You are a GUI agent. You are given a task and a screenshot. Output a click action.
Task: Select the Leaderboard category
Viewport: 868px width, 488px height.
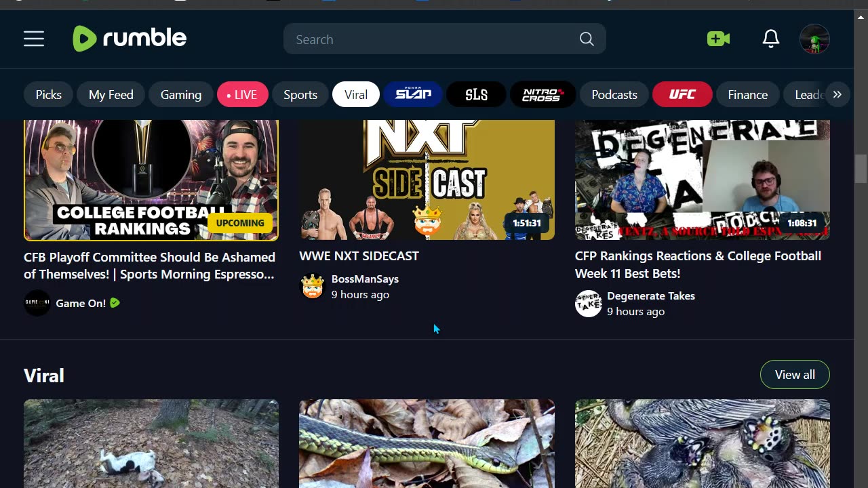pyautogui.click(x=806, y=94)
